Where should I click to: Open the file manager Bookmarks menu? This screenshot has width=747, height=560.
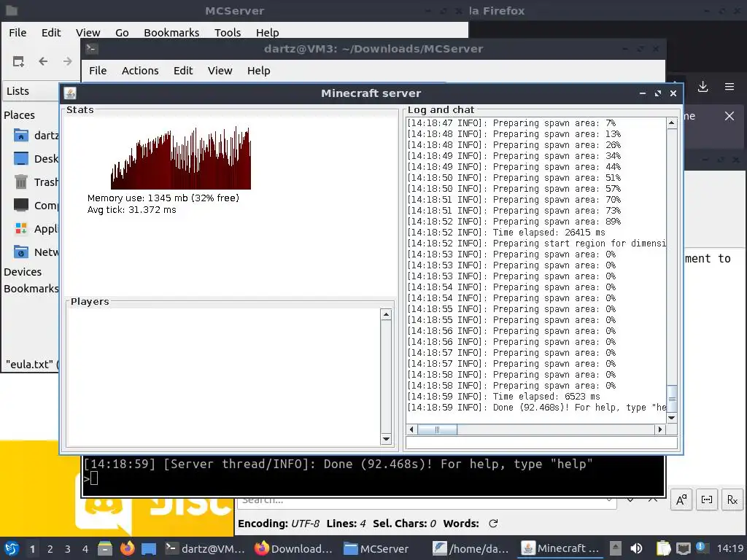[171, 32]
